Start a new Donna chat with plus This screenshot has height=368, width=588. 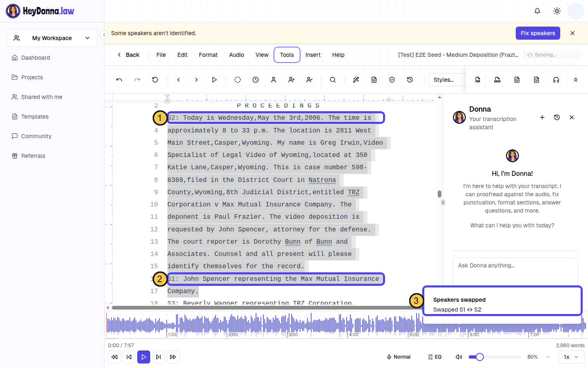click(x=542, y=117)
